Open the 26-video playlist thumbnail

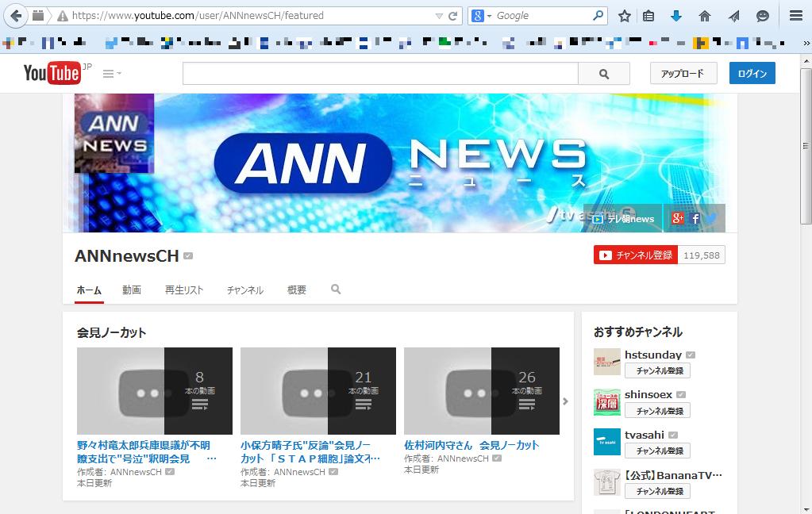[x=482, y=391]
